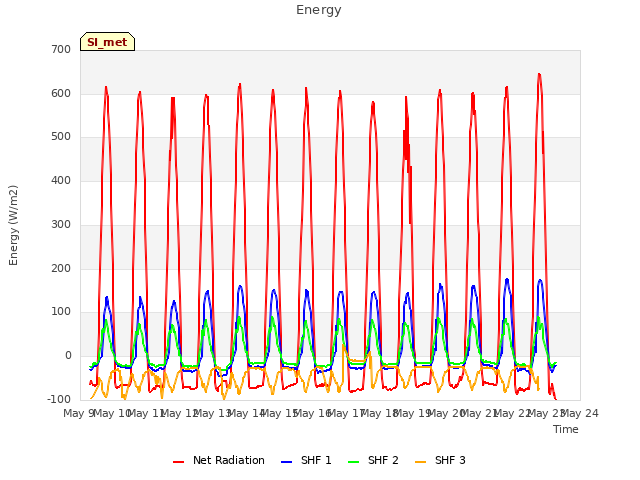Toggle the SHF 3 legend entry

440,460
